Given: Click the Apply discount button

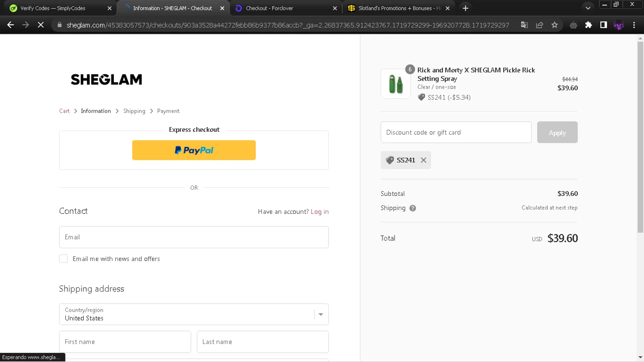Looking at the screenshot, I should click(557, 132).
